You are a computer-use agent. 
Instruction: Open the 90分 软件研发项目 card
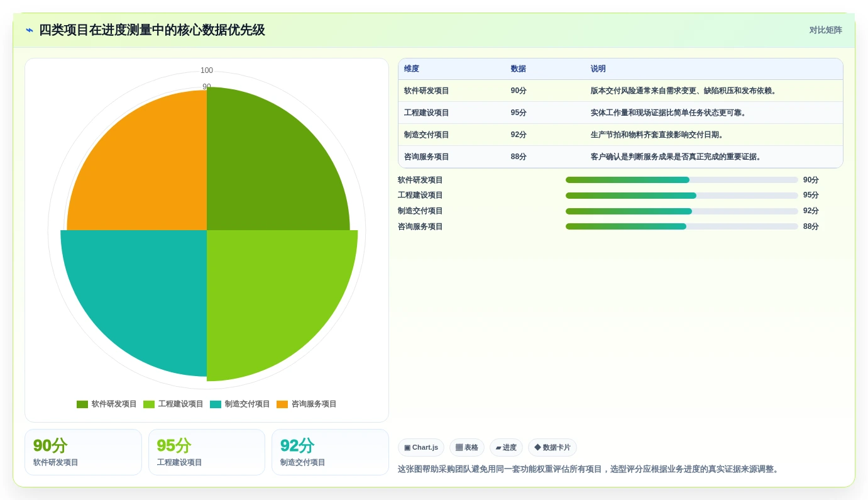[83, 452]
